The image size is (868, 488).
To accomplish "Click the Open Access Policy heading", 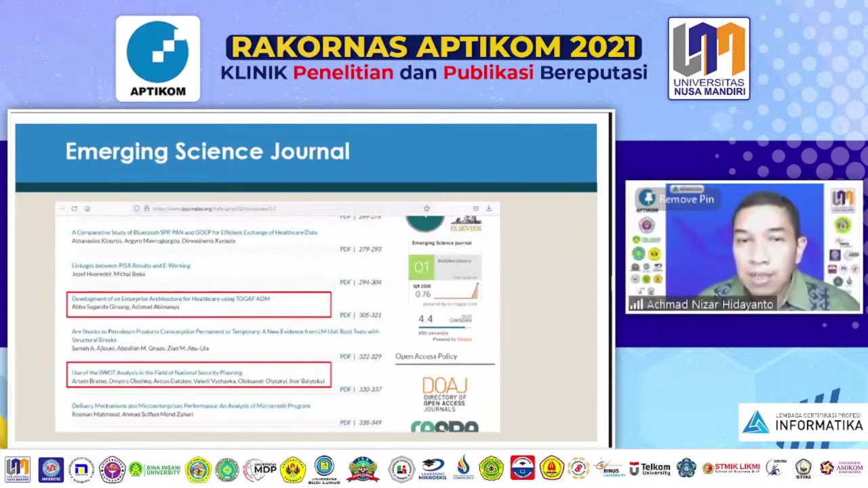I will click(x=426, y=357).
